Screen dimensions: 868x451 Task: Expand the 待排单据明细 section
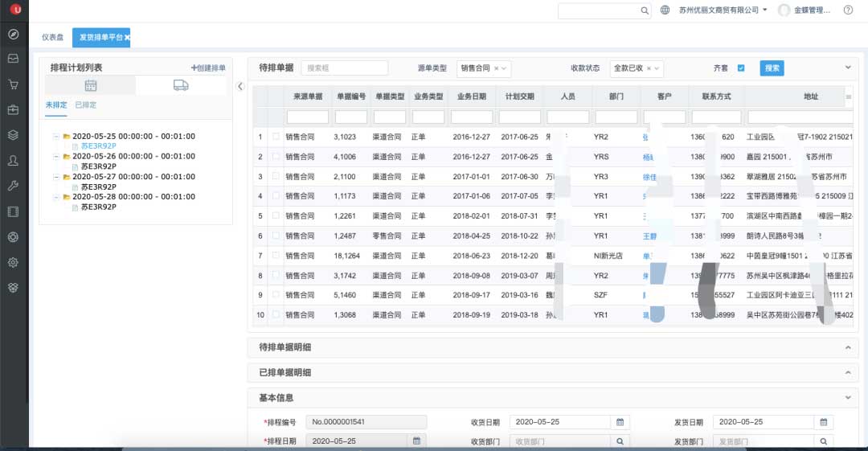click(x=848, y=347)
